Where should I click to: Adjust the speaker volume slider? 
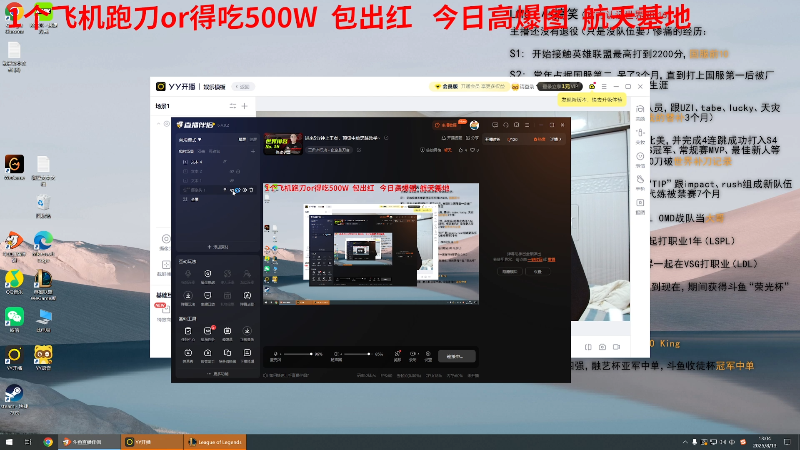(x=357, y=354)
